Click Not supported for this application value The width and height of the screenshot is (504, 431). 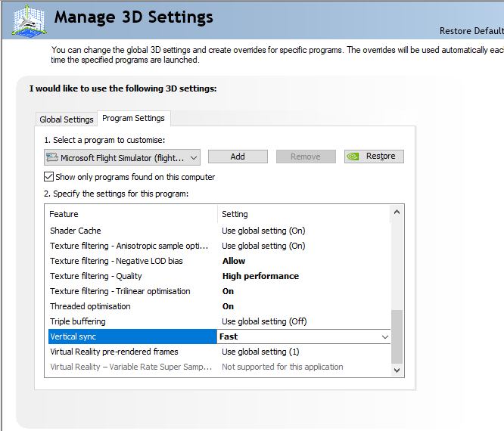[x=282, y=367]
